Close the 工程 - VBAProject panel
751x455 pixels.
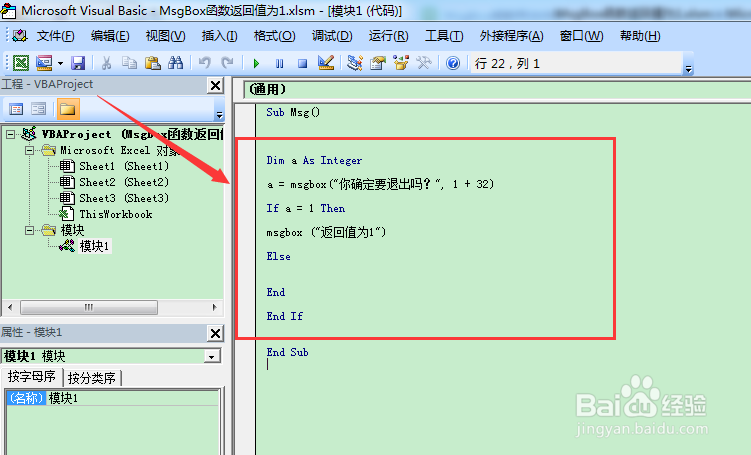216,86
